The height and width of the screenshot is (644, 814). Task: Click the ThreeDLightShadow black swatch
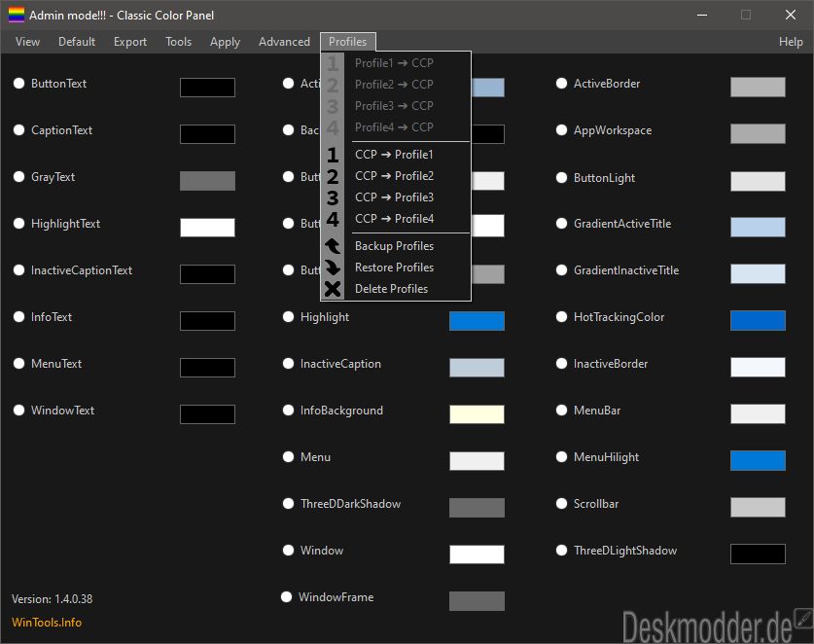click(x=758, y=555)
